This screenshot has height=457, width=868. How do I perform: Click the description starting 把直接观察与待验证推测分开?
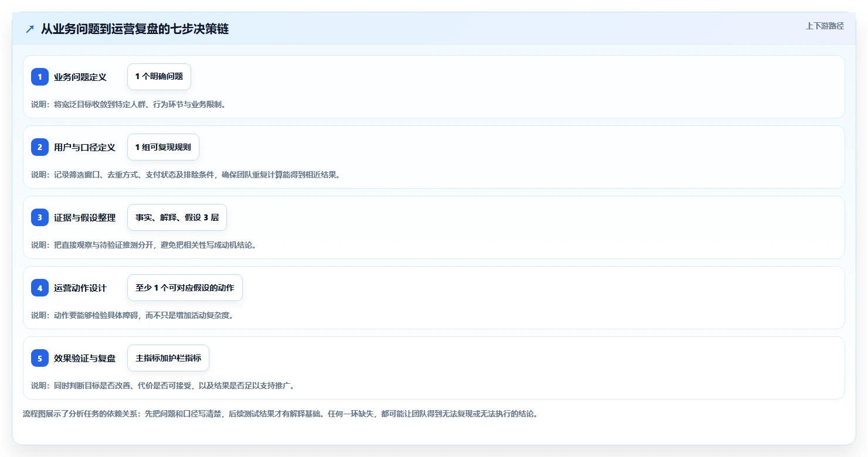click(x=144, y=245)
